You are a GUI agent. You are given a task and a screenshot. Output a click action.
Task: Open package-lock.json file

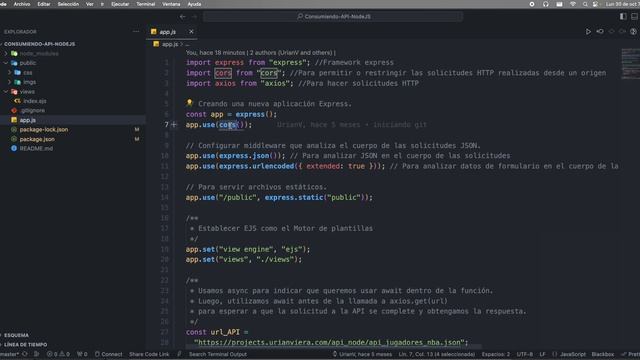point(44,129)
